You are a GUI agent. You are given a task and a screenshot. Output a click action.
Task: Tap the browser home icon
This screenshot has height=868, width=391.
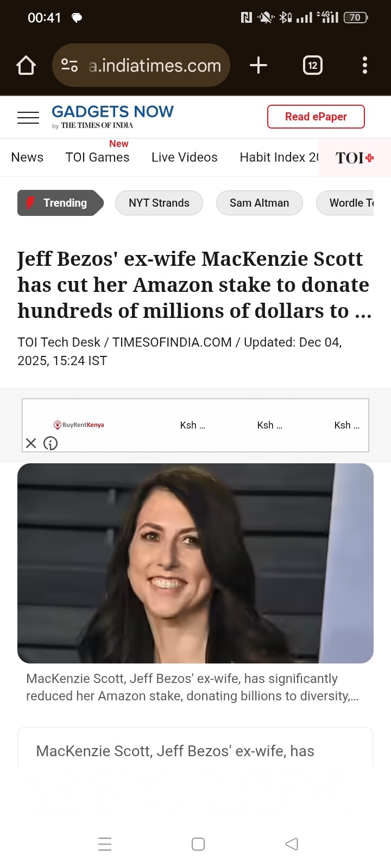point(26,66)
